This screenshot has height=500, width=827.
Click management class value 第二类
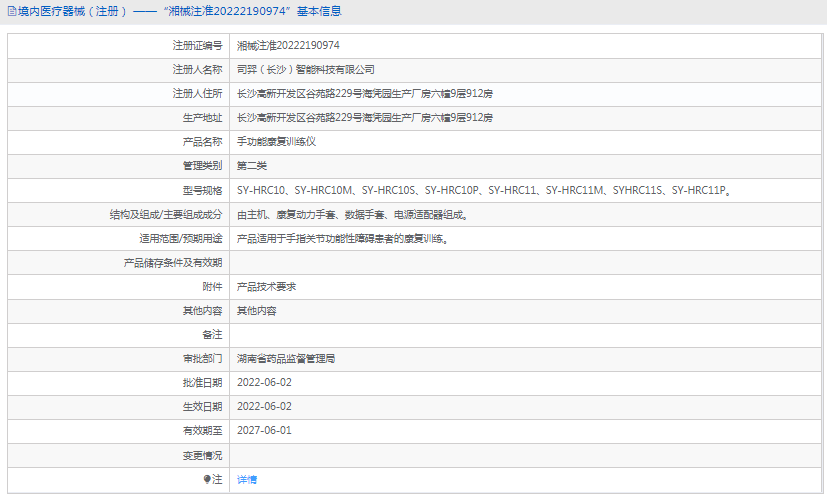(252, 166)
